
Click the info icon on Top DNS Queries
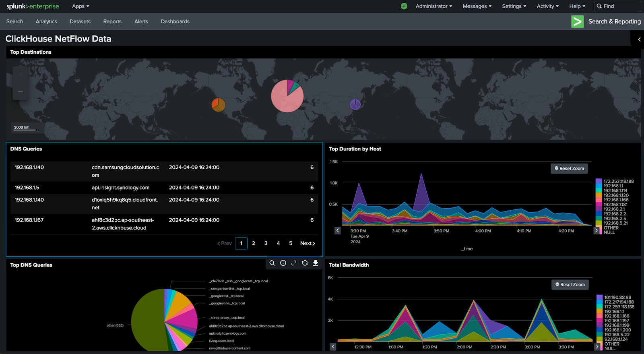pos(283,263)
